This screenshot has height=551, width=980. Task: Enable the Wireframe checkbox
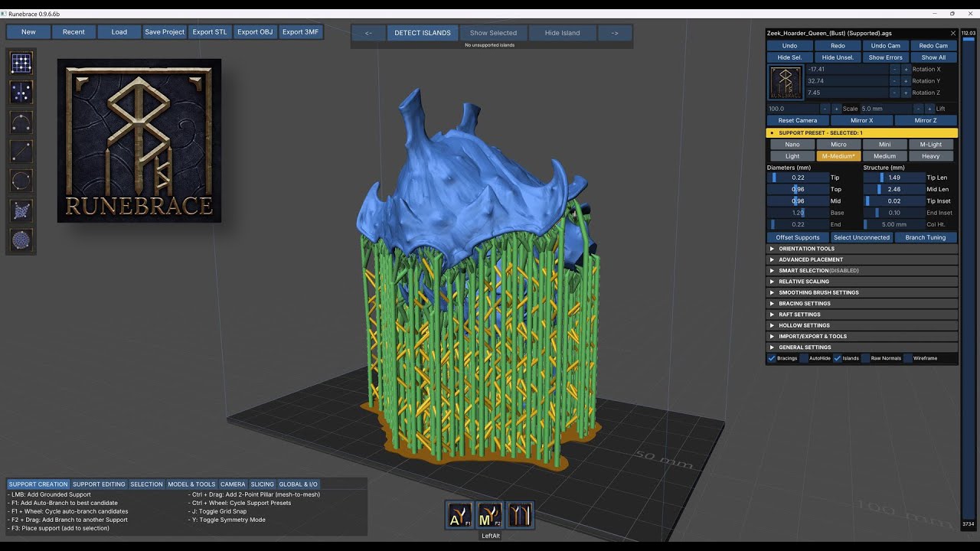point(908,358)
